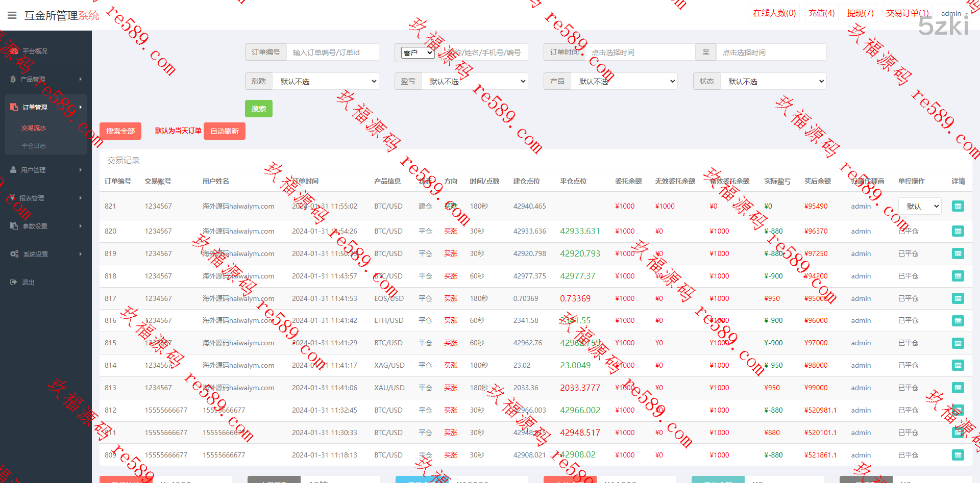Click the 订单编号 search input field

[x=332, y=52]
